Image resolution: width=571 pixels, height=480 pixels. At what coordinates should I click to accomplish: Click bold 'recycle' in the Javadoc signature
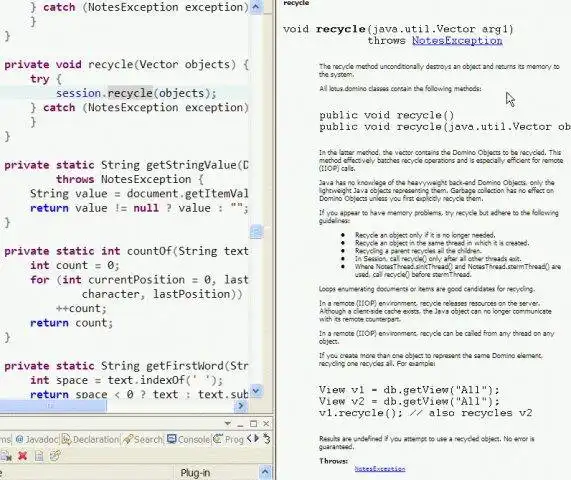(340, 29)
